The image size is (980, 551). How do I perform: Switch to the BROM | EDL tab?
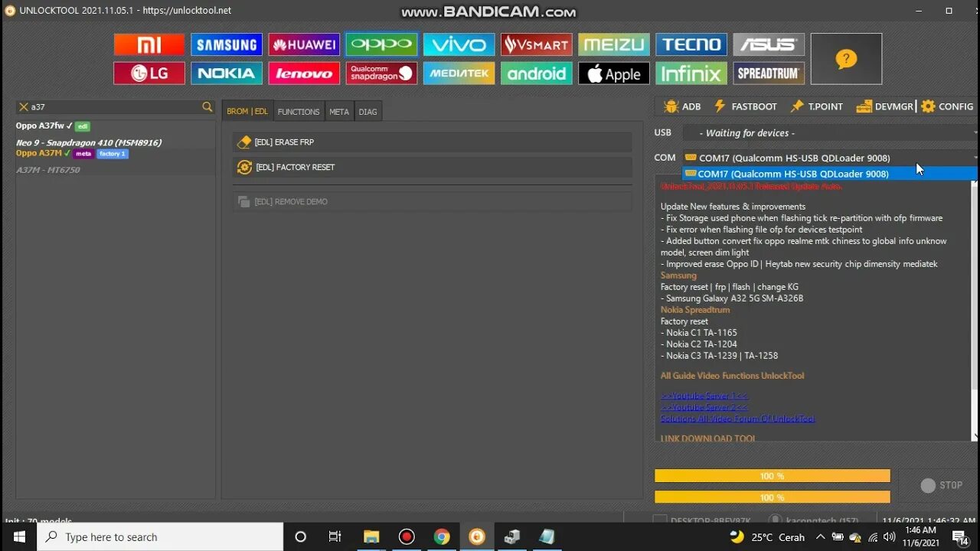pos(247,112)
